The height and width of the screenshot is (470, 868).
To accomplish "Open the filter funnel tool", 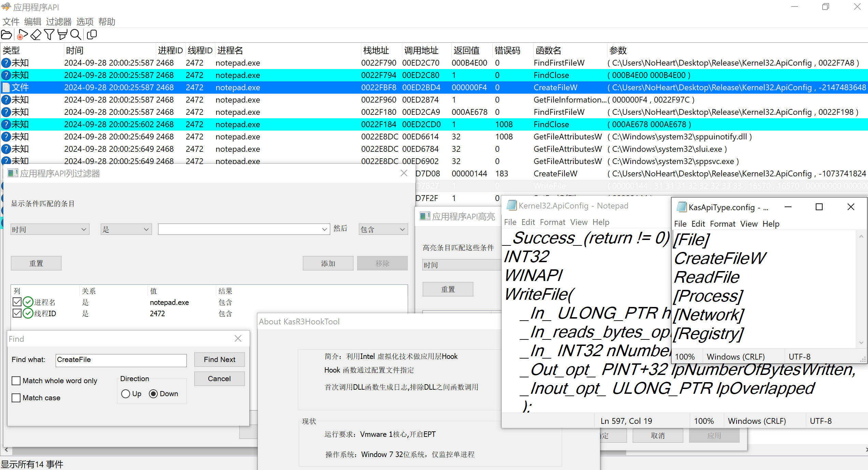I will (49, 35).
